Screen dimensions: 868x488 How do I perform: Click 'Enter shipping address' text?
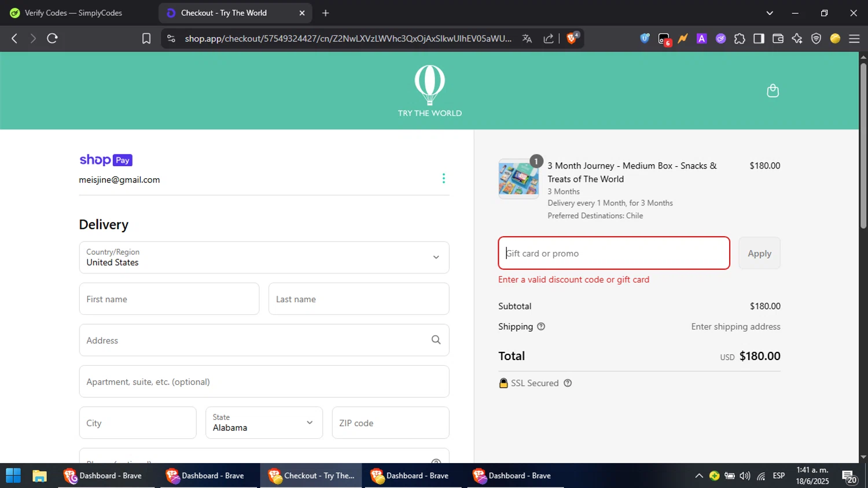point(735,326)
